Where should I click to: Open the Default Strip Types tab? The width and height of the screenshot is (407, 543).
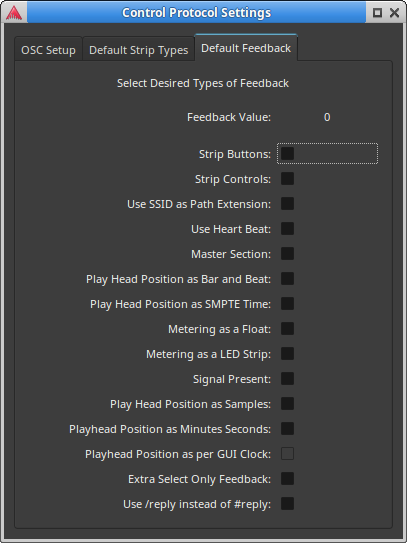tap(139, 50)
